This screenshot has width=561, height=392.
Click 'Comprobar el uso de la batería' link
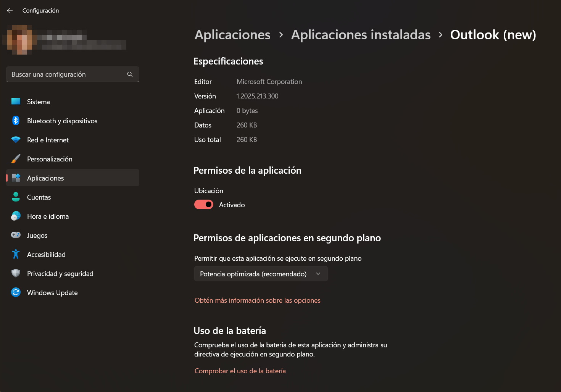click(240, 371)
